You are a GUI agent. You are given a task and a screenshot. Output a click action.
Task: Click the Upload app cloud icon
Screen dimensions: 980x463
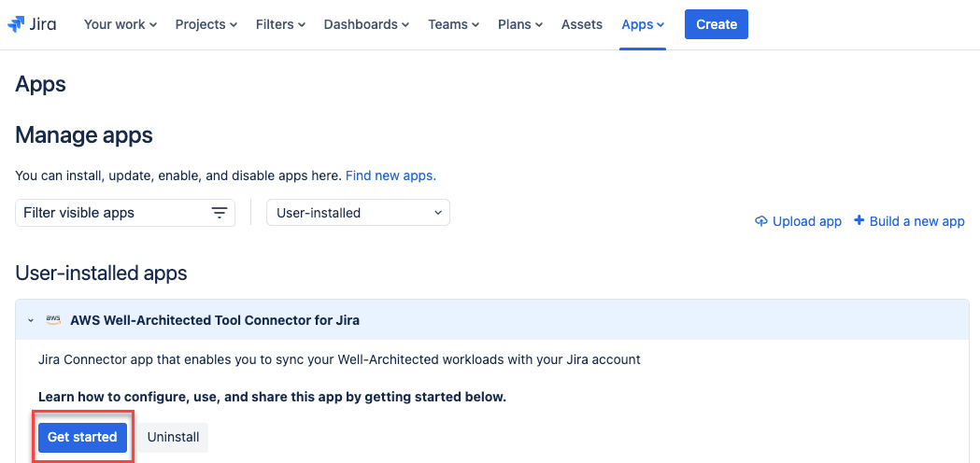[x=761, y=221]
